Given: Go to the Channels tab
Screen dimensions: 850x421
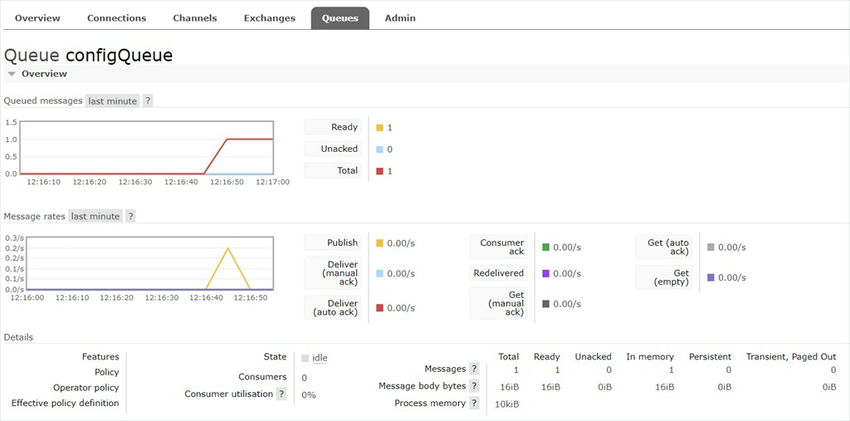Looking at the screenshot, I should pos(194,18).
